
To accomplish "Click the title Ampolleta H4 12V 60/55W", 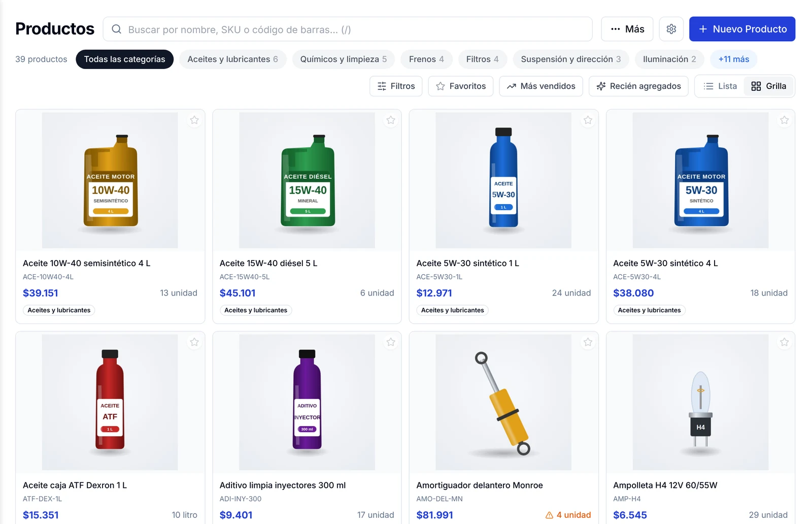I will coord(665,485).
